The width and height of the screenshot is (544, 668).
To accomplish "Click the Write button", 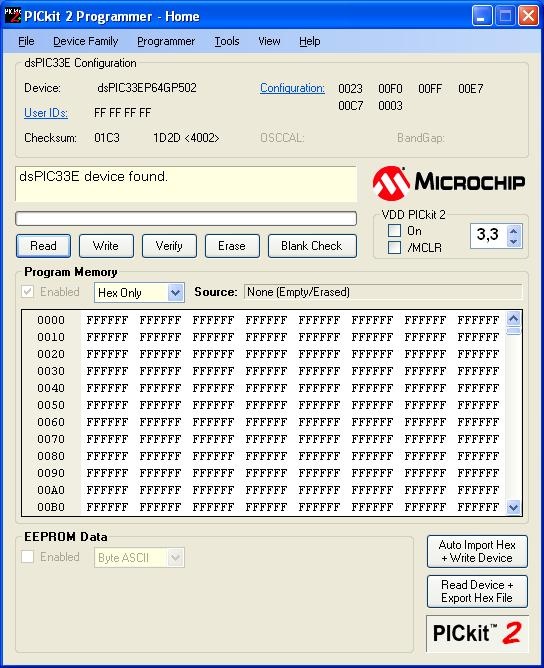I will (106, 246).
